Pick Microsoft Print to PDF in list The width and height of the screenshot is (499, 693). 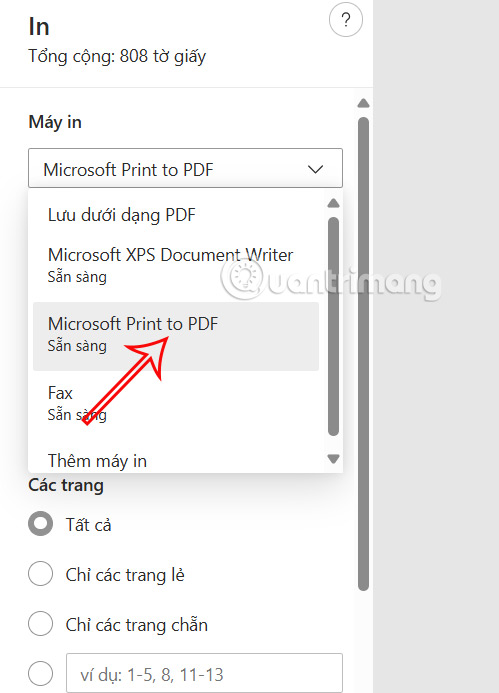176,336
